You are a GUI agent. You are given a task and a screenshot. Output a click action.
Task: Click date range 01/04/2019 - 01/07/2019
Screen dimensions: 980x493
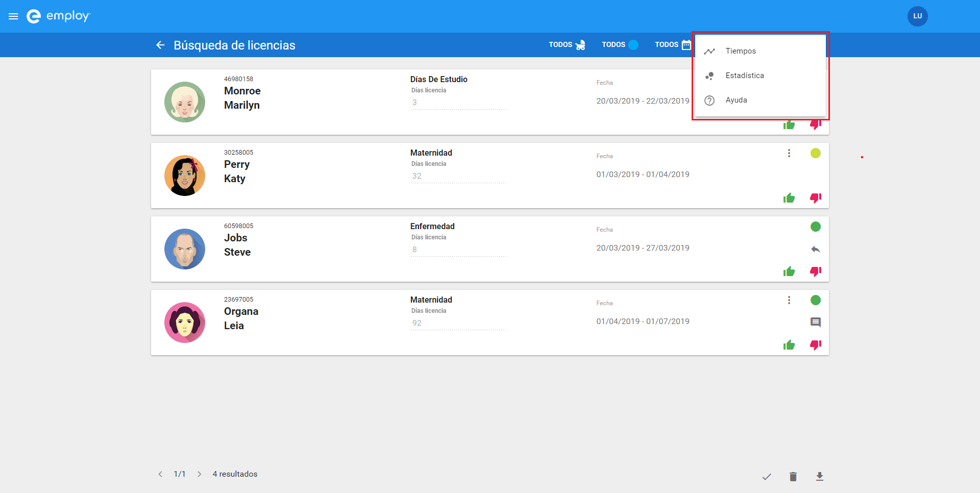[643, 322]
